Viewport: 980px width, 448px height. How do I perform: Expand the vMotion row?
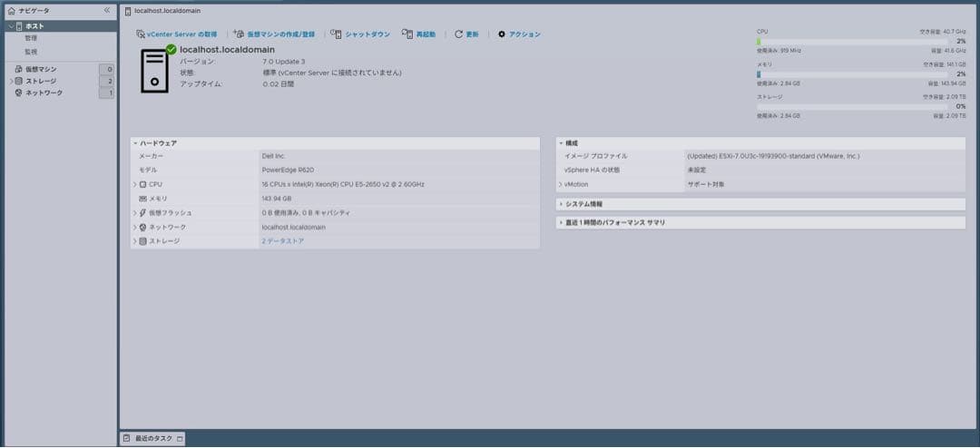coord(561,184)
